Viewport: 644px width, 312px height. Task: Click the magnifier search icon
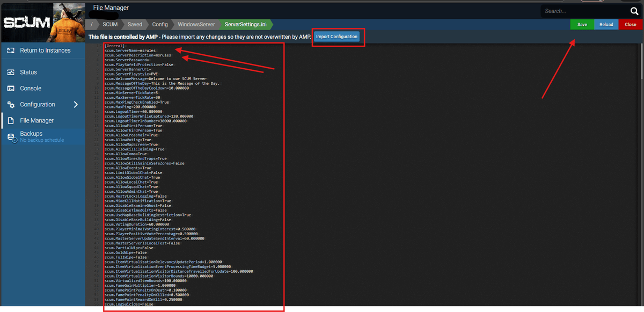click(634, 11)
